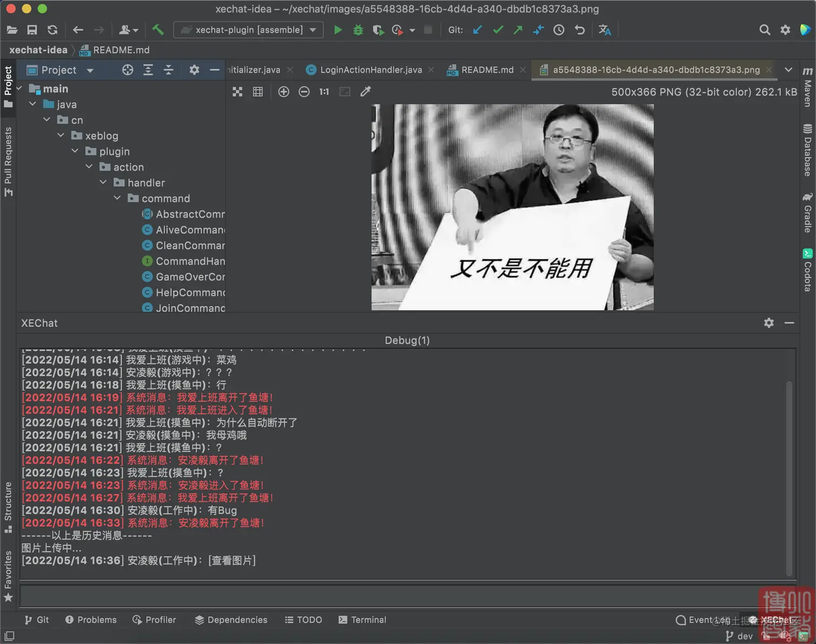Viewport: 816px width, 644px height.
Task: Collapse the main folder
Action: pos(19,88)
